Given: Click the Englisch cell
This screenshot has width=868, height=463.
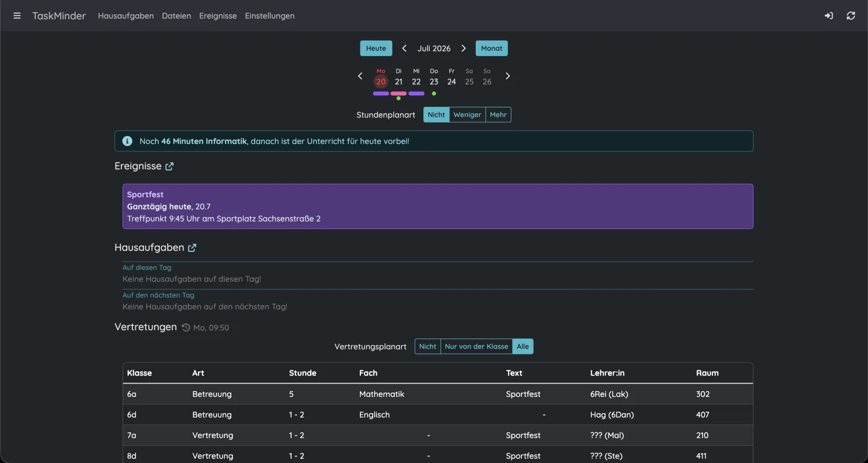Looking at the screenshot, I should (x=375, y=415).
